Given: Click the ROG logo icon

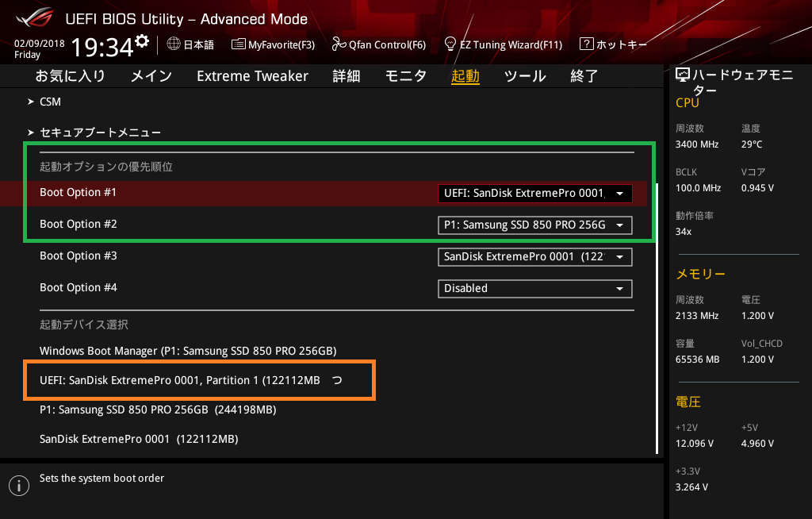Looking at the screenshot, I should pos(35,18).
